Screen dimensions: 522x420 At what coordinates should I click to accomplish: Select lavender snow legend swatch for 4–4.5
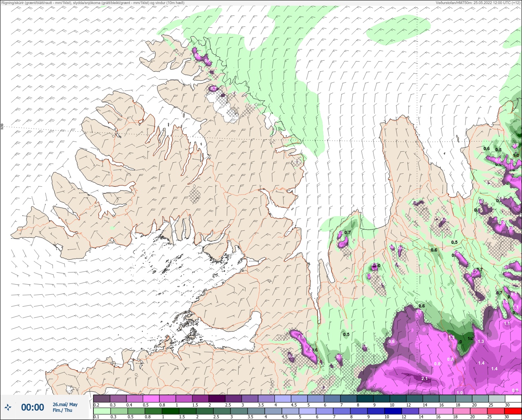click(283, 398)
